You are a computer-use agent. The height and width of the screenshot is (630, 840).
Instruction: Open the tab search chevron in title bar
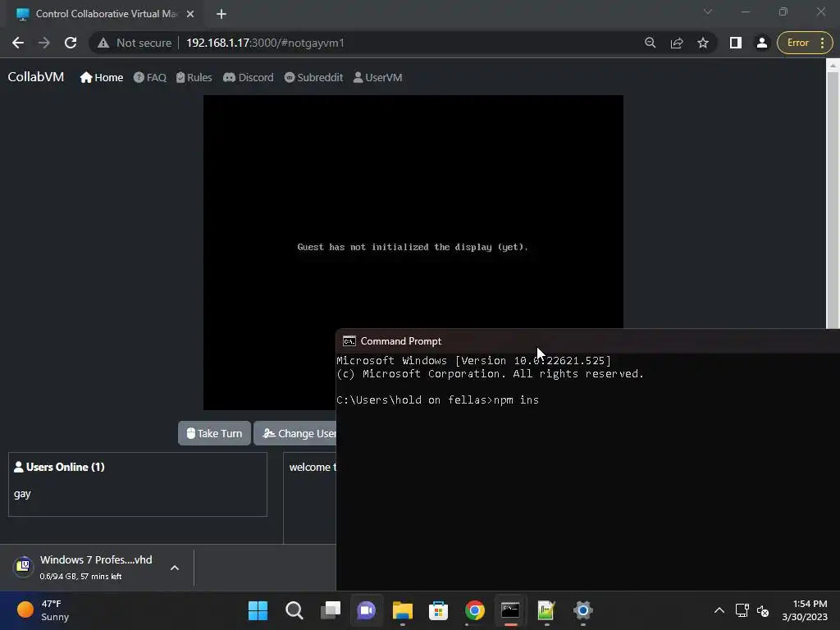tap(708, 11)
